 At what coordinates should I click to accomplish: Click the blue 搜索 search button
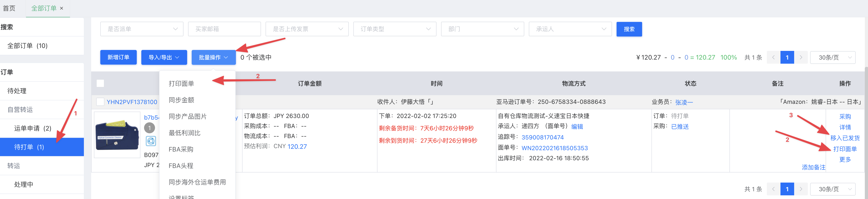click(x=629, y=29)
